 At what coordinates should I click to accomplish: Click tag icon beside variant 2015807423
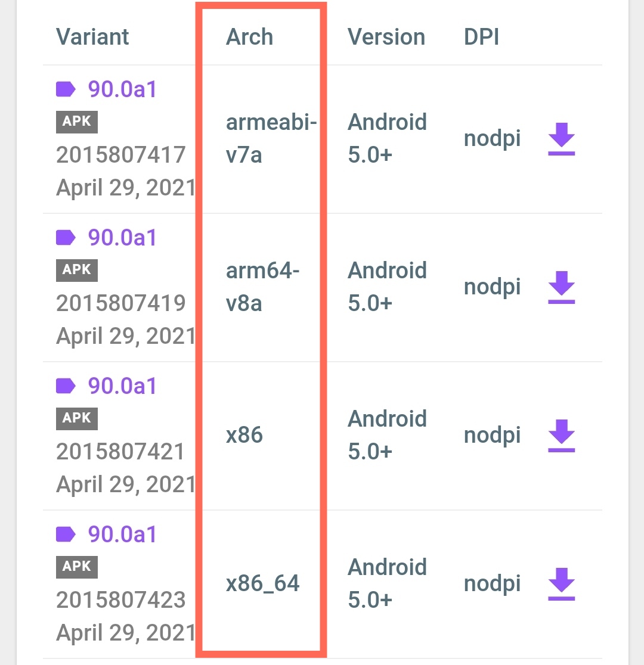pyautogui.click(x=66, y=535)
